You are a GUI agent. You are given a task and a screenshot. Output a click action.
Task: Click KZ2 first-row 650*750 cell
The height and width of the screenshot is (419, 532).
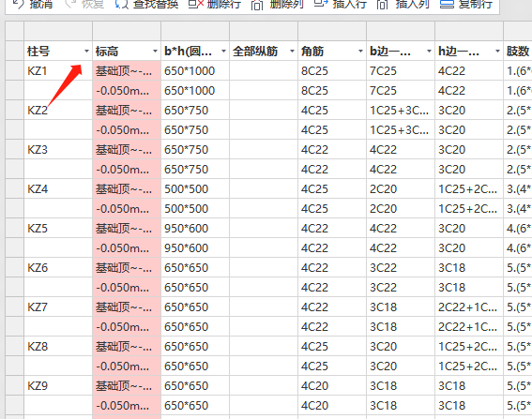(x=195, y=111)
